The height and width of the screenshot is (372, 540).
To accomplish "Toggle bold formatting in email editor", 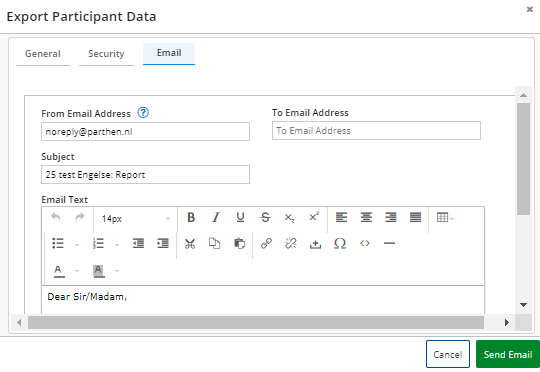I will 191,218.
